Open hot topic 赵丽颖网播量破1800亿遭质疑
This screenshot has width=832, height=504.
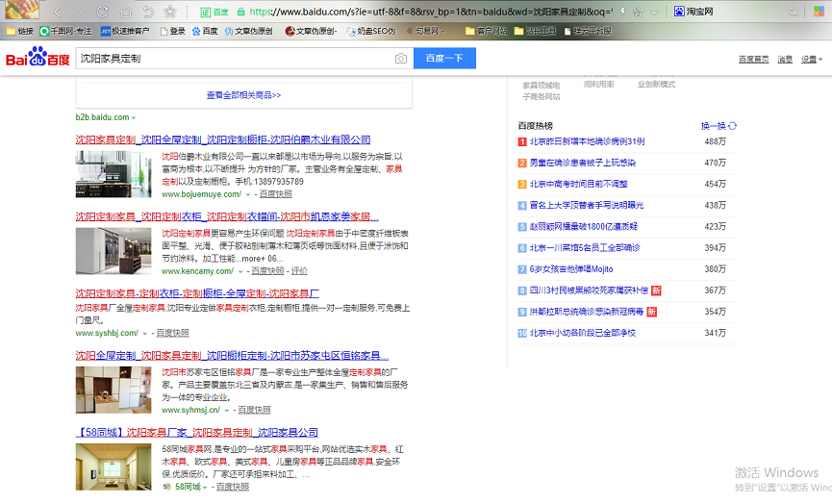click(584, 227)
